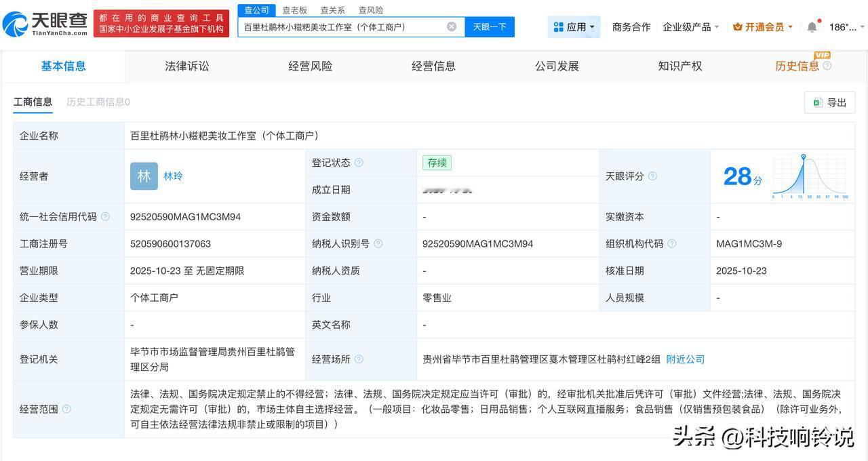Screen dimensions: 868x461
Task: Click the 天眼评分 distribution chart
Action: click(x=810, y=176)
